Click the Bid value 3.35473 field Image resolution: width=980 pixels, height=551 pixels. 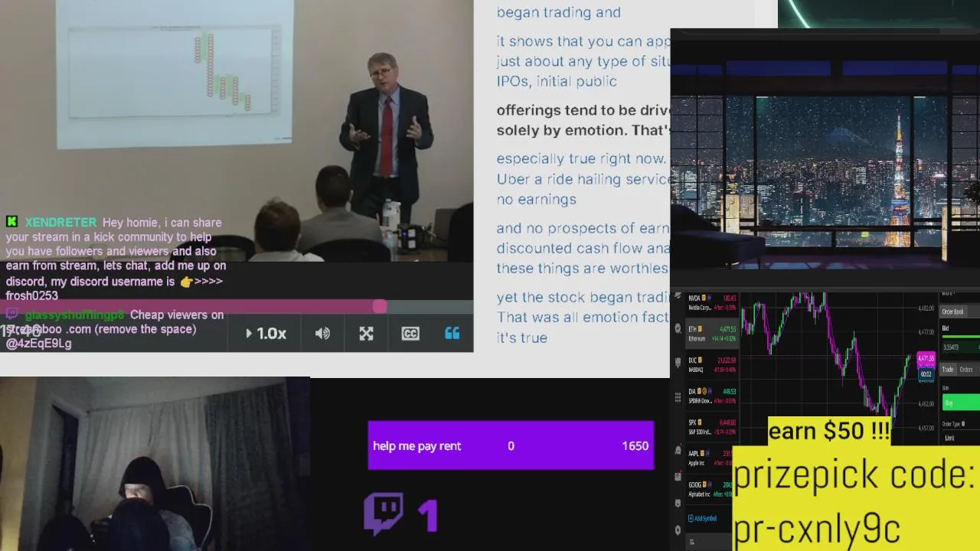[x=960, y=347]
